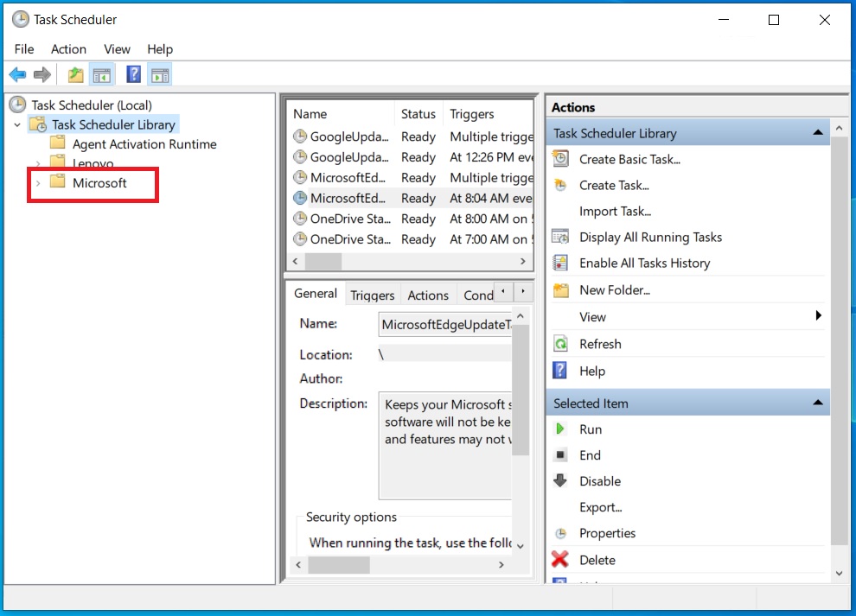Click the Up one level folder icon

(x=75, y=75)
